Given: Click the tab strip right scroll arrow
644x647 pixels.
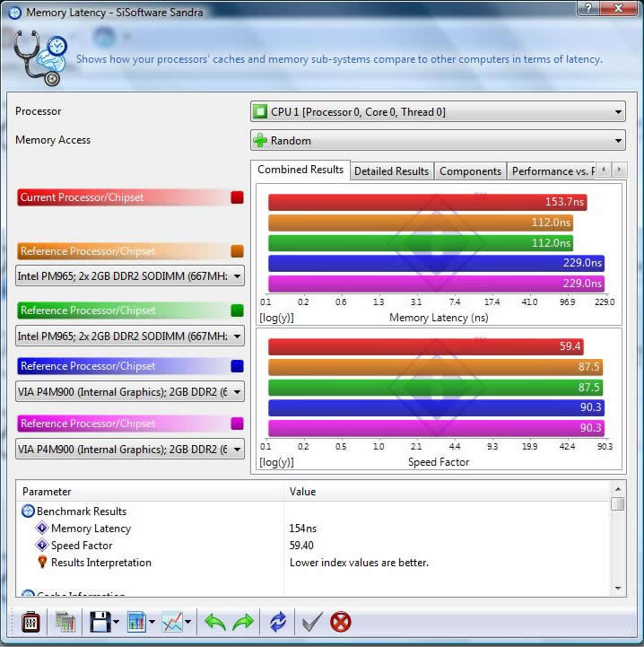Looking at the screenshot, I should point(618,170).
